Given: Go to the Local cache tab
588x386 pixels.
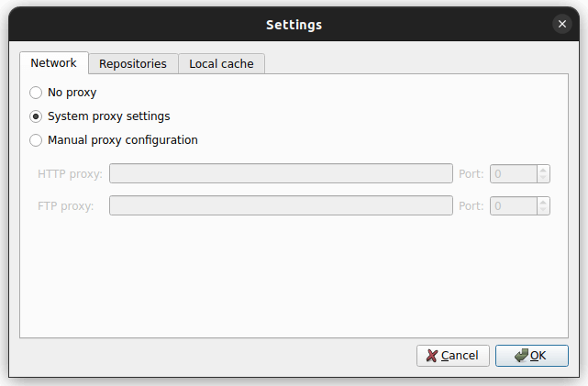Looking at the screenshot, I should [222, 64].
